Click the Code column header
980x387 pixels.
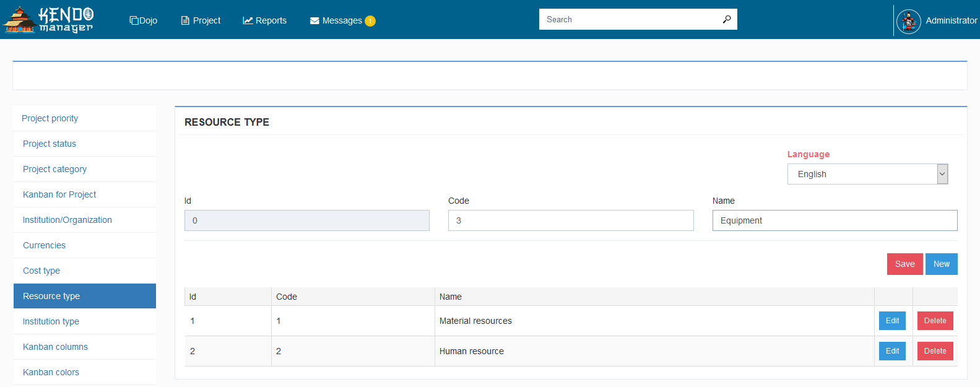pyautogui.click(x=353, y=297)
